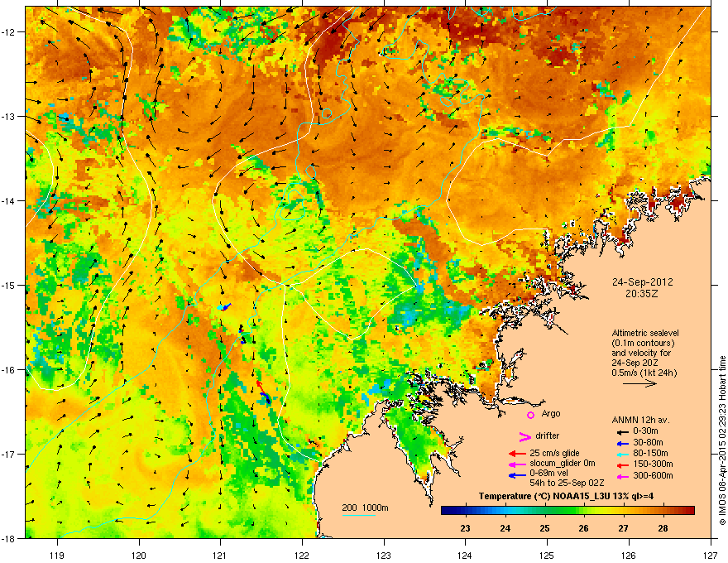Click the 0.5m/s (1kt 24h) label
Image resolution: width=728 pixels, height=563 pixels.
(x=644, y=373)
